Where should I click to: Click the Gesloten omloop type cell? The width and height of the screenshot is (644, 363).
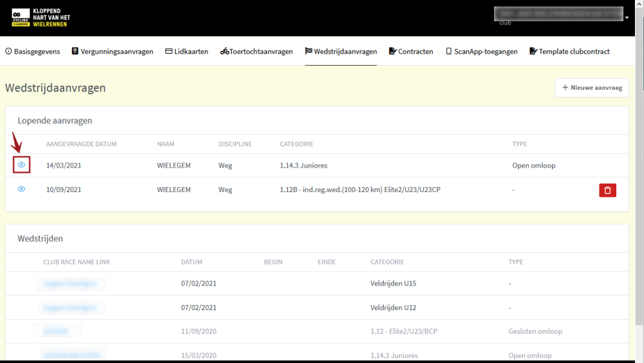click(535, 331)
